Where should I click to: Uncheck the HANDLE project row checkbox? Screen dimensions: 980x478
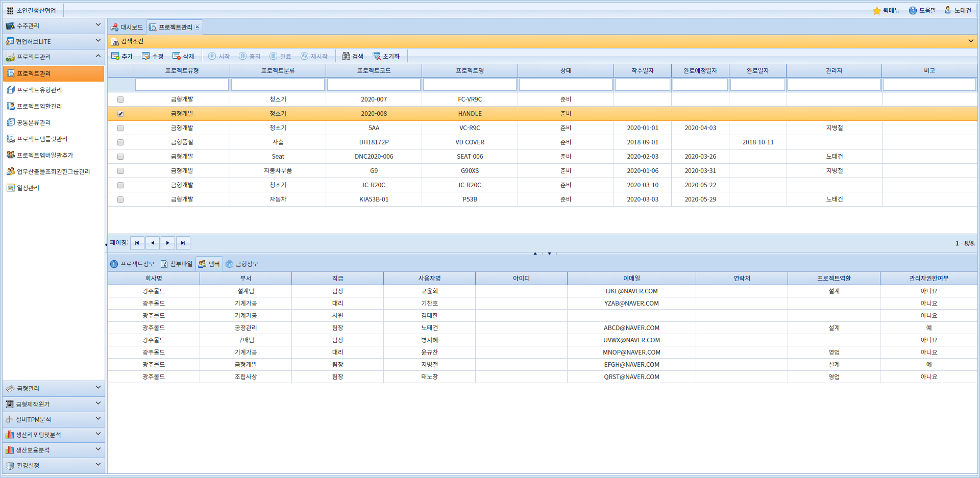click(x=120, y=114)
